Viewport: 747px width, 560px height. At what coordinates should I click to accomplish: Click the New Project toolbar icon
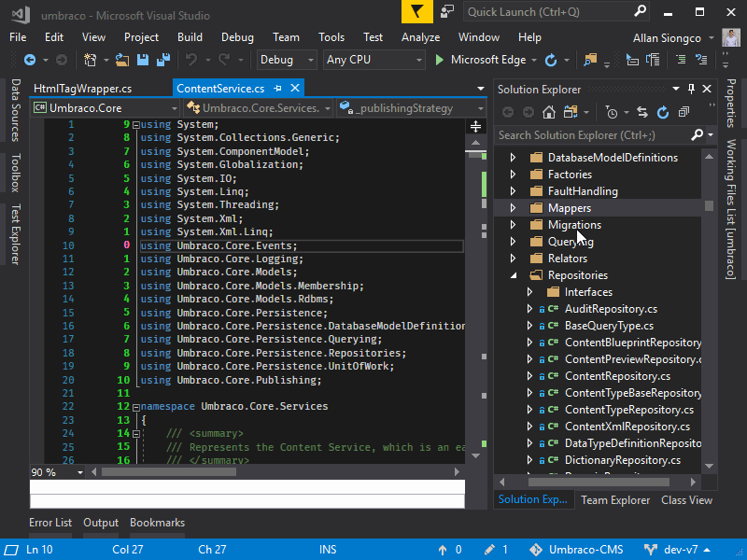tap(90, 60)
